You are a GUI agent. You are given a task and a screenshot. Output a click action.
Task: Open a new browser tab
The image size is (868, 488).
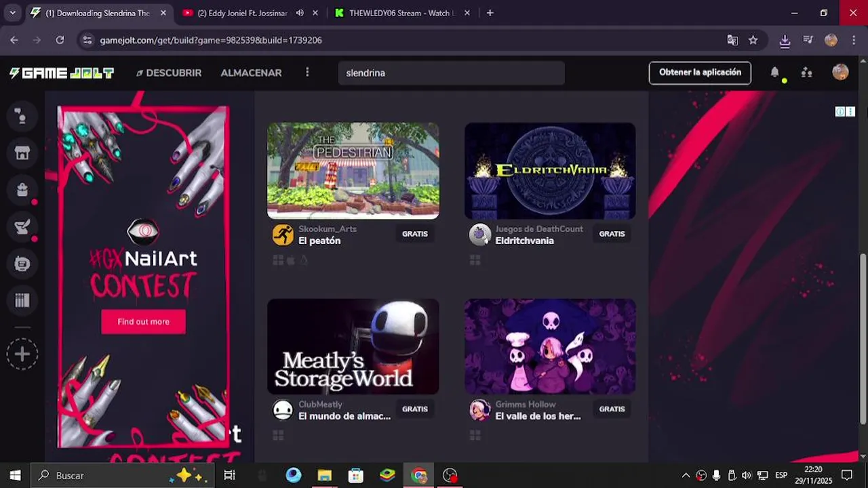(490, 13)
